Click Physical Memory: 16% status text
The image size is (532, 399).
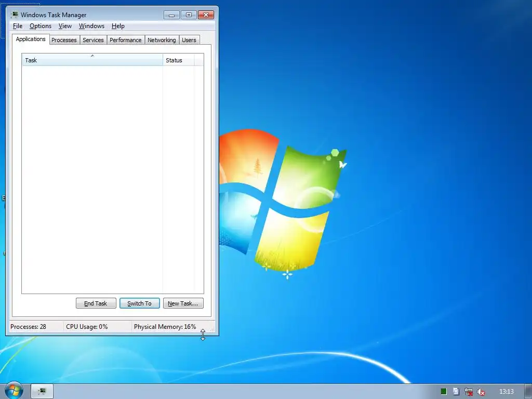pos(165,327)
